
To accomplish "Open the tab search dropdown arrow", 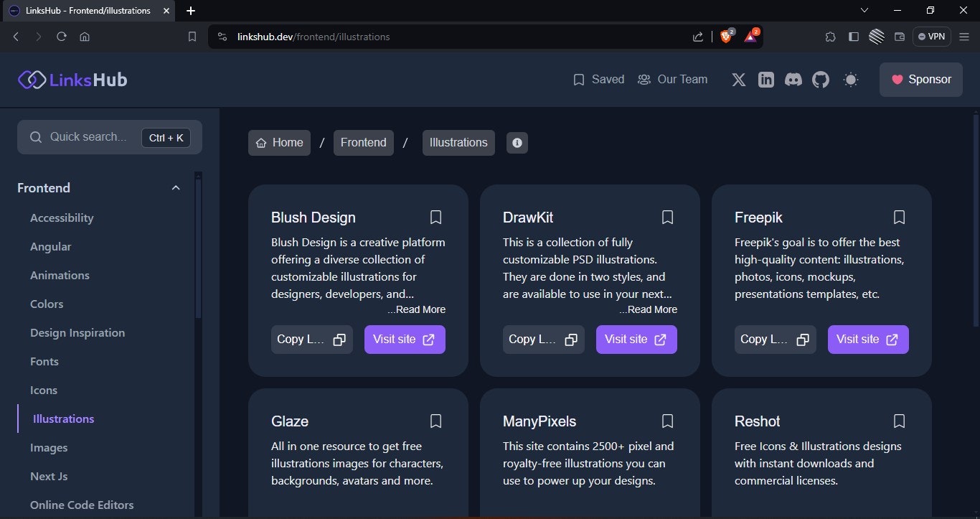I will click(864, 11).
